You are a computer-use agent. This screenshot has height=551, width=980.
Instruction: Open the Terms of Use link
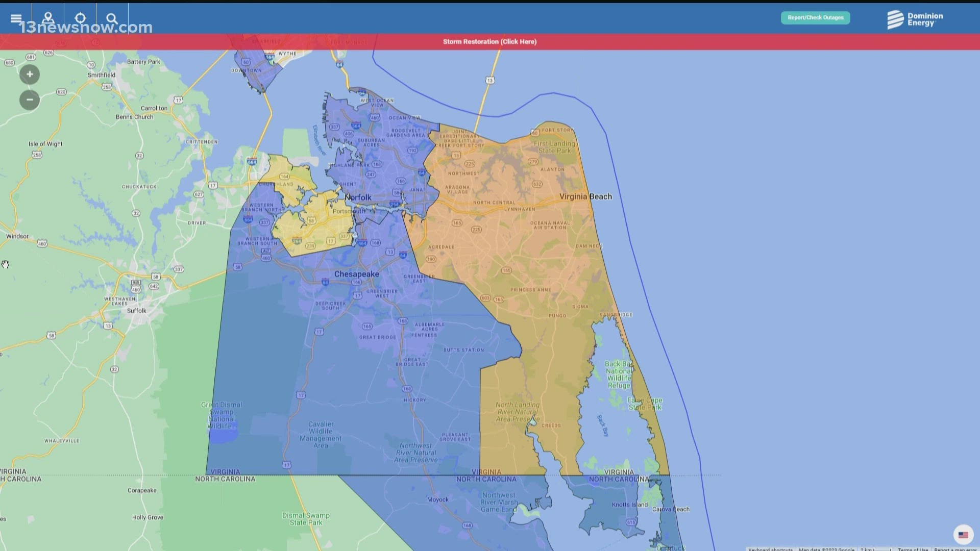point(914,549)
